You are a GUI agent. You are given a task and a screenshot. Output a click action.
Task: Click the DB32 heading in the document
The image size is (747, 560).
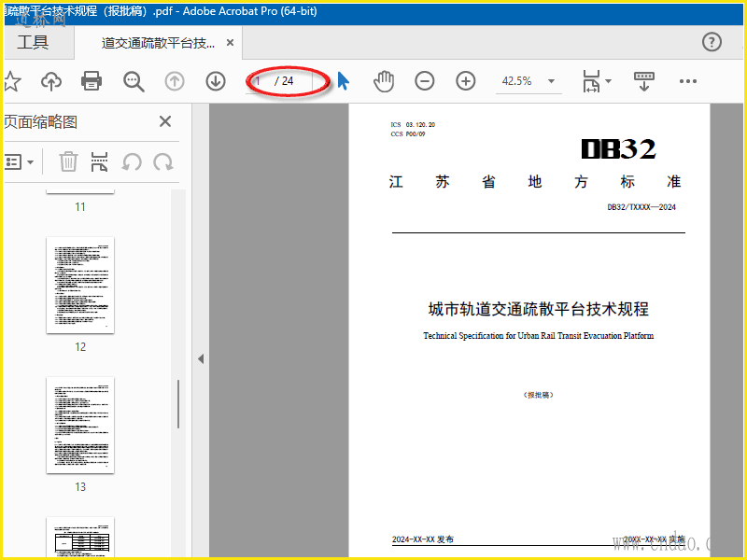pyautogui.click(x=618, y=149)
